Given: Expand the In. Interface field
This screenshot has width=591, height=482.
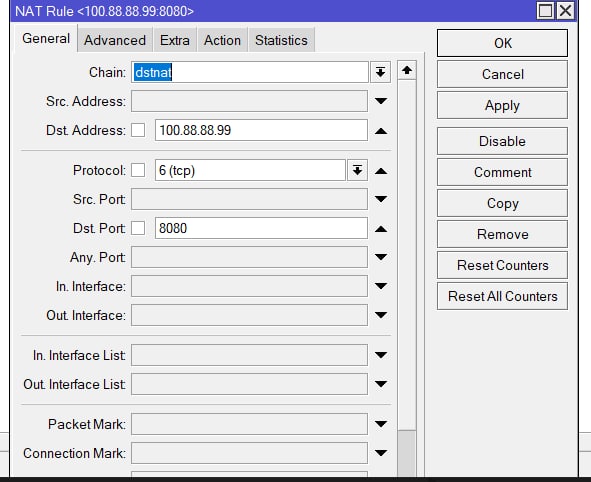Looking at the screenshot, I should [x=381, y=286].
